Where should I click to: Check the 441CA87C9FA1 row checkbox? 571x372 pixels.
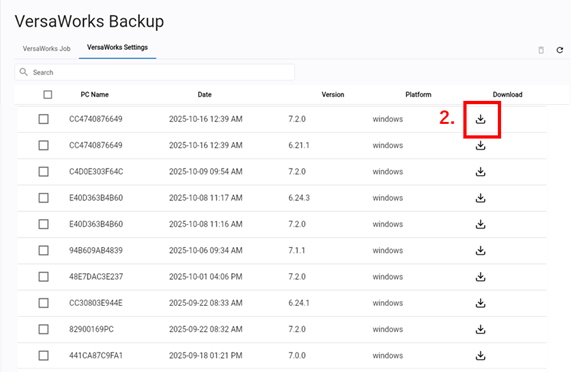pos(44,355)
